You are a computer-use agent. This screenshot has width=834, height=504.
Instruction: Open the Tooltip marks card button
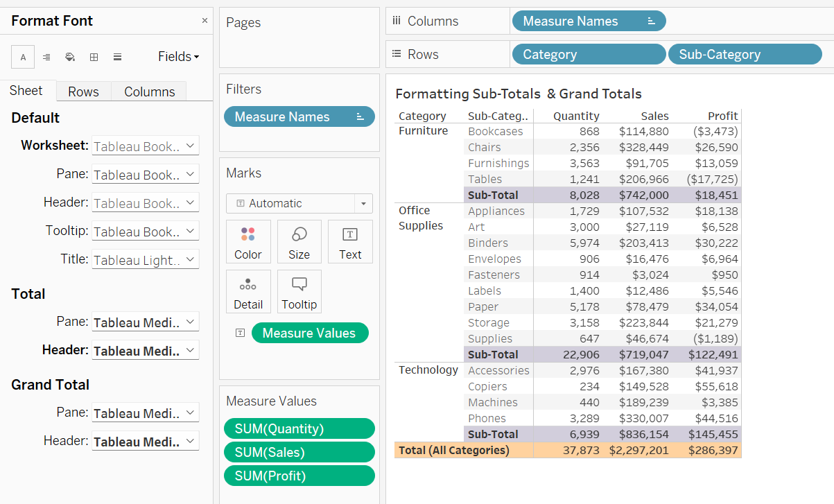coord(299,292)
